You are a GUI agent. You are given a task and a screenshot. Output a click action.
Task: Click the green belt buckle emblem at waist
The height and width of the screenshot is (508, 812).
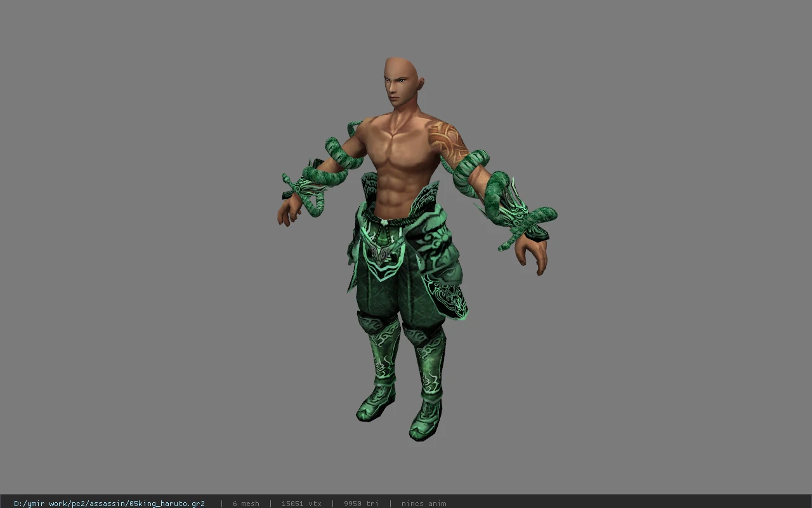[382, 254]
